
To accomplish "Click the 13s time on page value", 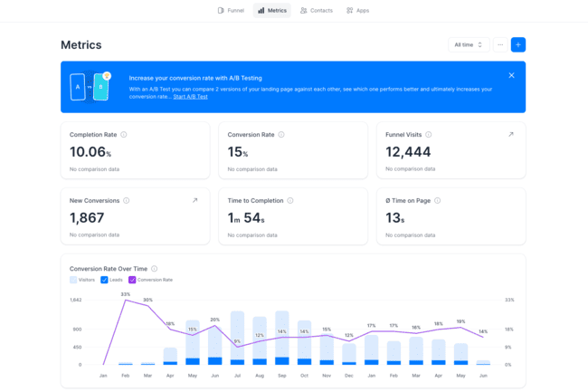I will coord(395,218).
